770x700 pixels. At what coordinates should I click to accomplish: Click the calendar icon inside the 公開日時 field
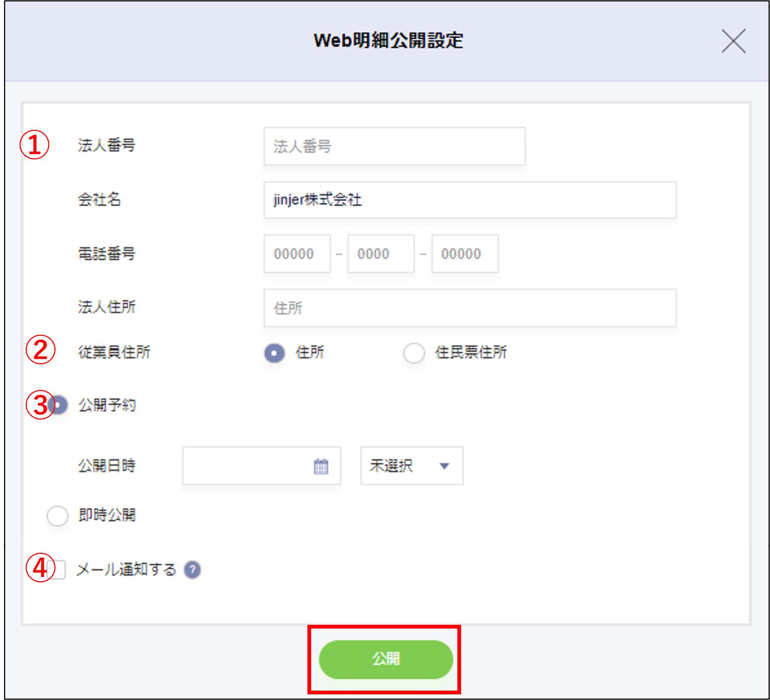322,466
